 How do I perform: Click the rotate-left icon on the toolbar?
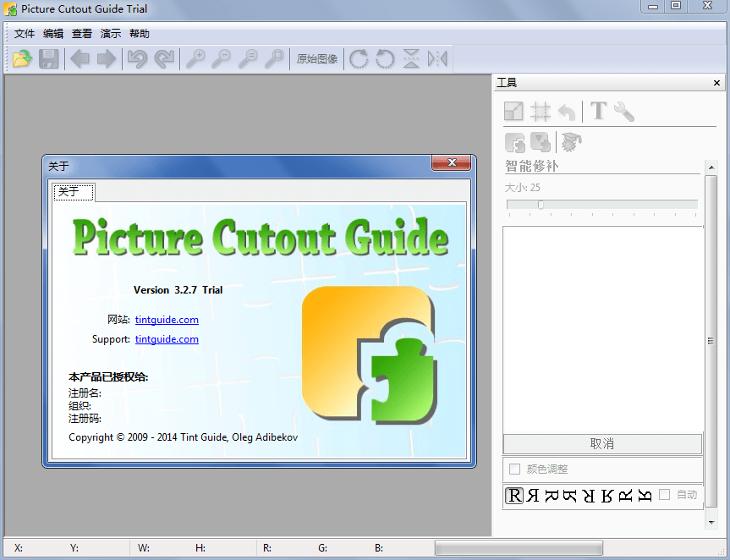pos(385,58)
